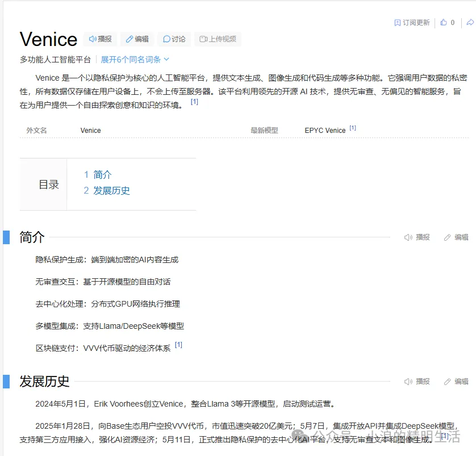This screenshot has height=456, width=476.
Task: Edit the 发展历史 section via 编辑
Action: point(456,382)
